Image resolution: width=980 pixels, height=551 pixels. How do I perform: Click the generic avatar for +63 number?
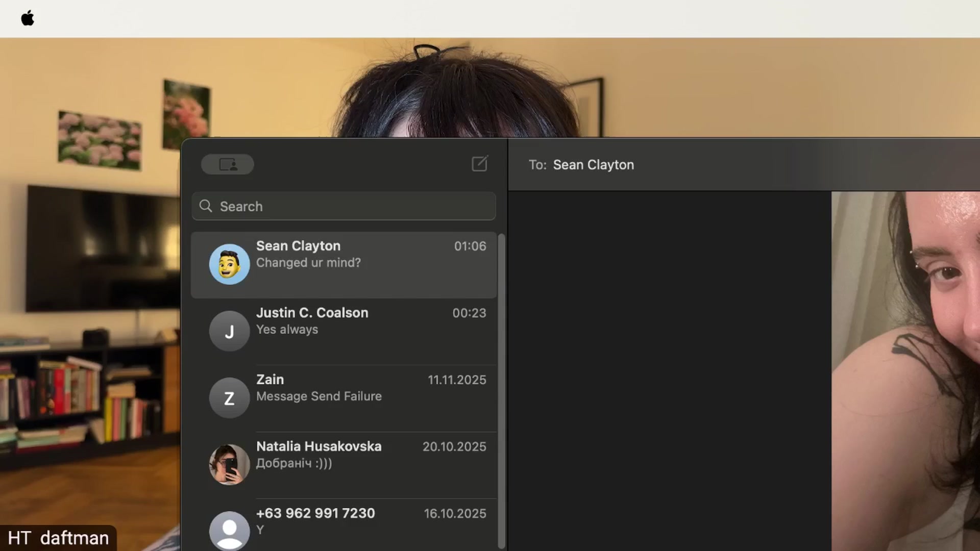tap(229, 531)
